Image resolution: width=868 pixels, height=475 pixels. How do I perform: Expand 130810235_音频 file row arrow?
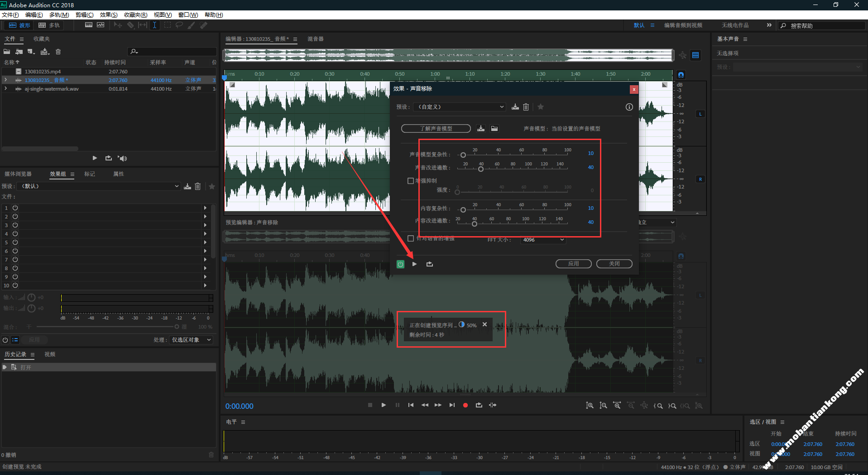pos(5,80)
